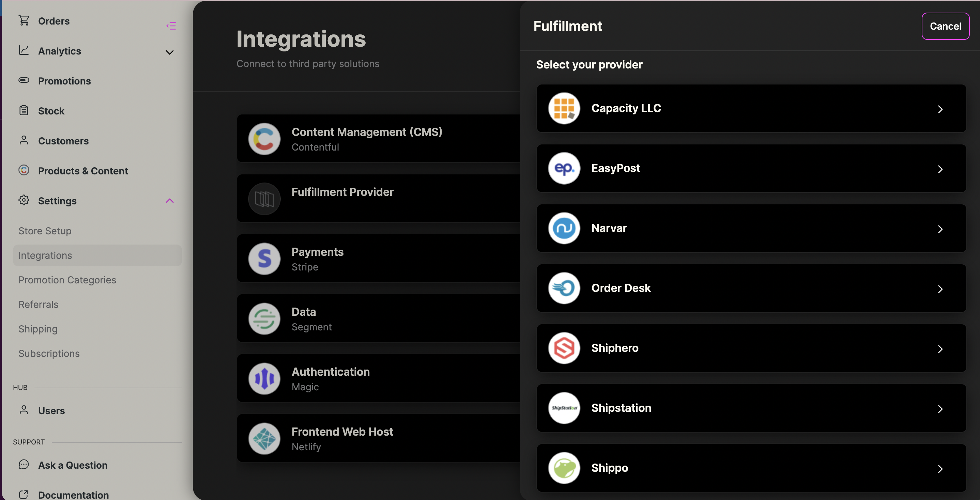
Task: Choose the Narvar provider name
Action: click(x=609, y=228)
